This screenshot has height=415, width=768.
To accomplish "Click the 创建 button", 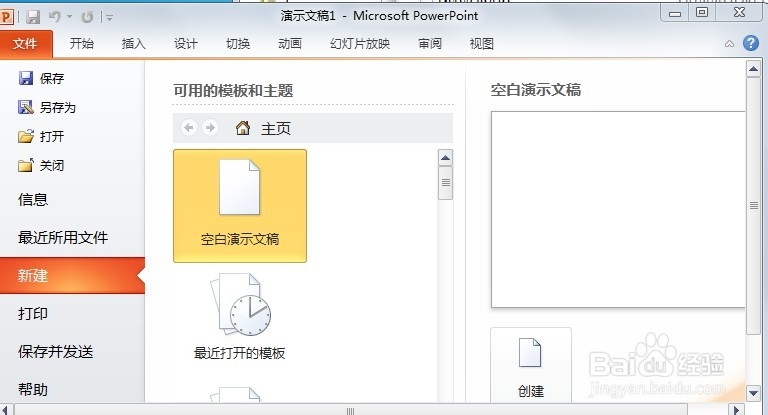I will pos(531,365).
